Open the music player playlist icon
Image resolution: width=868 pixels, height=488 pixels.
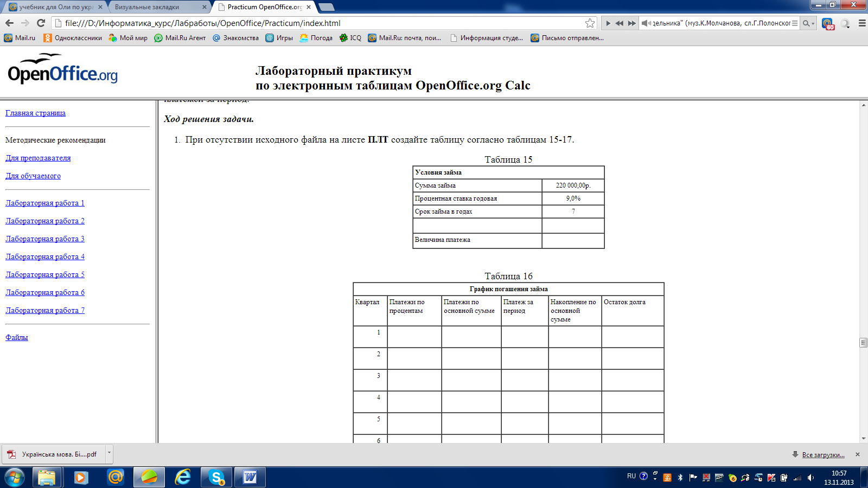pos(795,23)
